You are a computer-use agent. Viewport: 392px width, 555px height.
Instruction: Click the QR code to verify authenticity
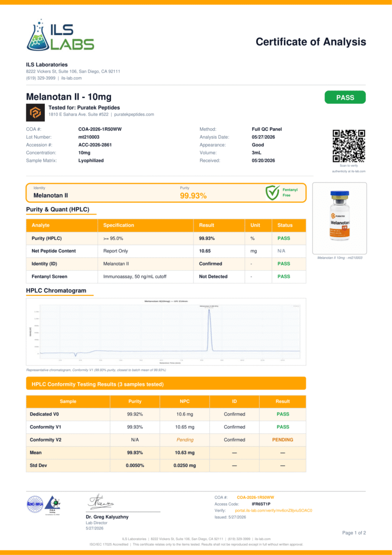pos(349,146)
